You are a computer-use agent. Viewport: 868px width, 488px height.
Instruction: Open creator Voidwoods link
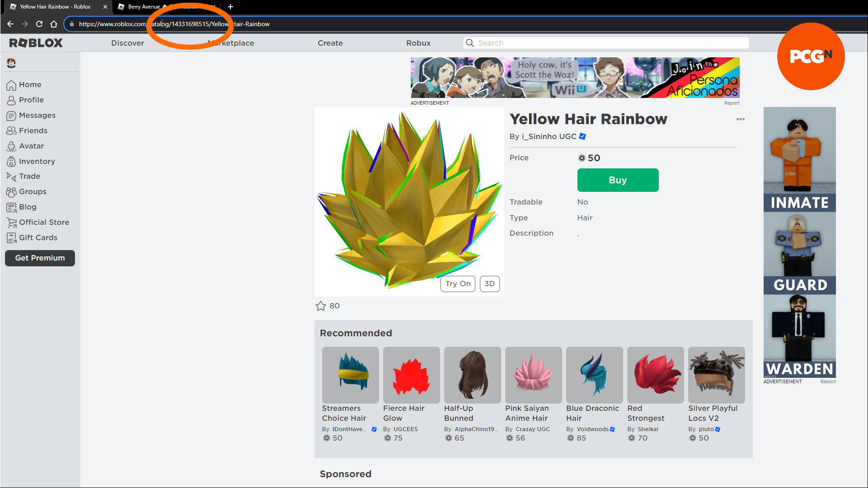(x=592, y=429)
